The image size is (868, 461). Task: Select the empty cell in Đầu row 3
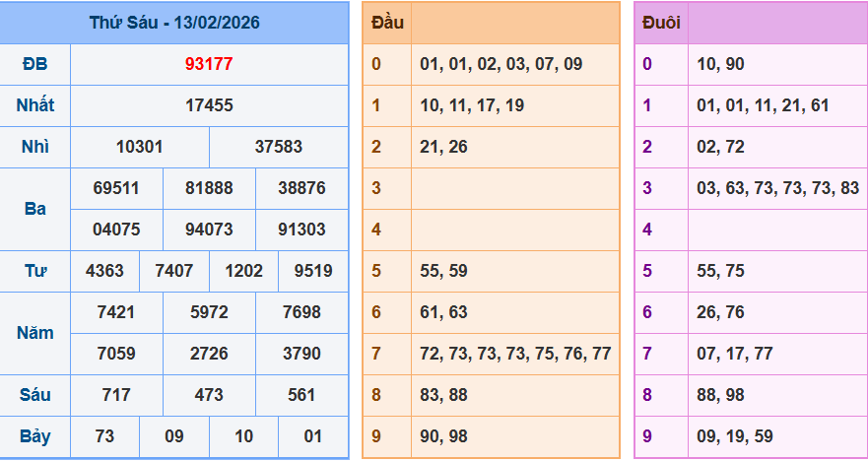pyautogui.click(x=514, y=188)
